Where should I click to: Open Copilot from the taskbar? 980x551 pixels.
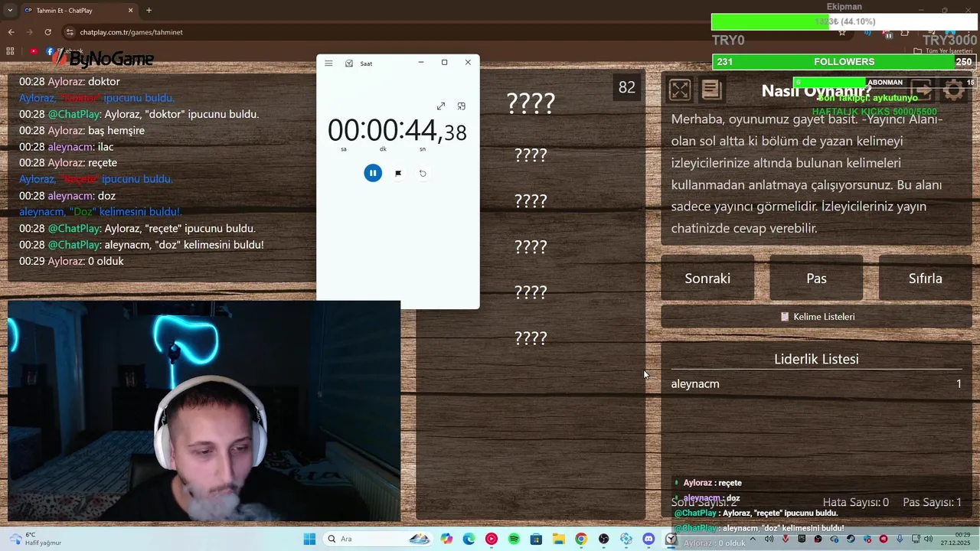pos(446,540)
